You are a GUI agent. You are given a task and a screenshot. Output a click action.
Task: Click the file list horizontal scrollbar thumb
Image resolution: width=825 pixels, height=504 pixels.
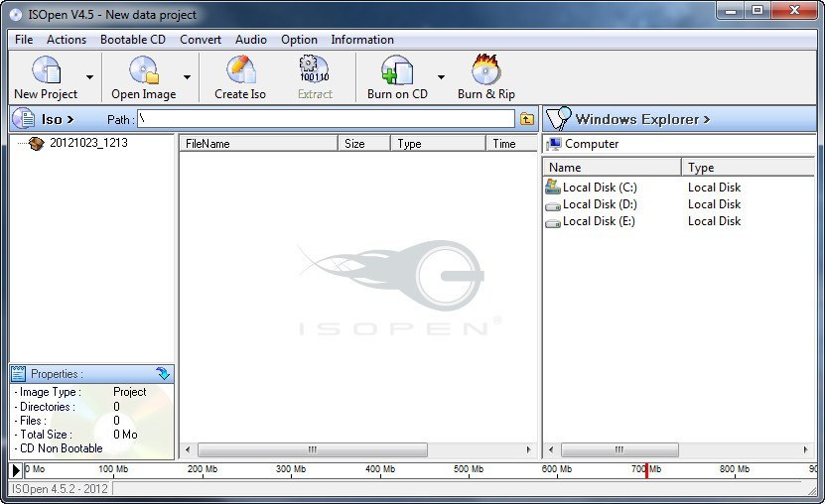click(313, 449)
